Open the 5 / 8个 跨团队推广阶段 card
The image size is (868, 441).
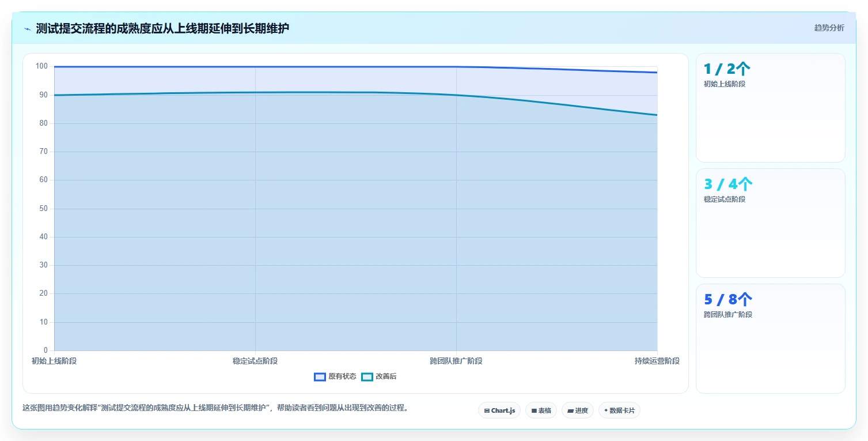tap(771, 338)
